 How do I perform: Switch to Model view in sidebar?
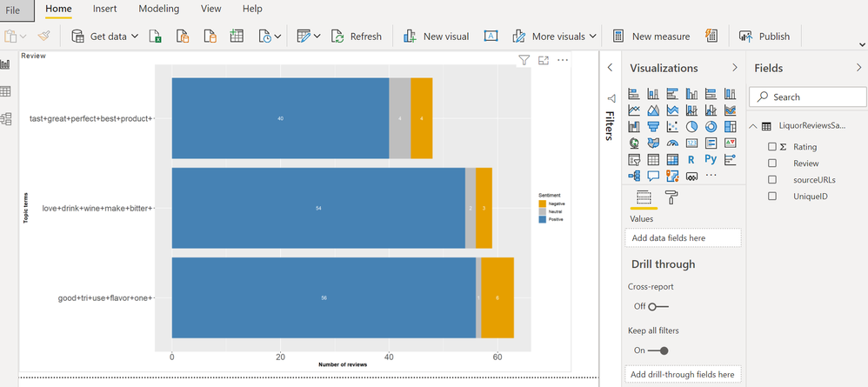pyautogui.click(x=6, y=118)
